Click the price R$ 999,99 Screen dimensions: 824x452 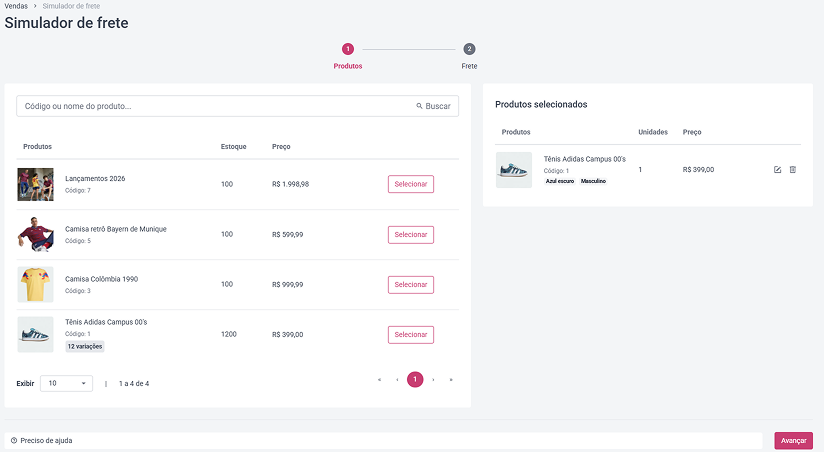pyautogui.click(x=287, y=284)
